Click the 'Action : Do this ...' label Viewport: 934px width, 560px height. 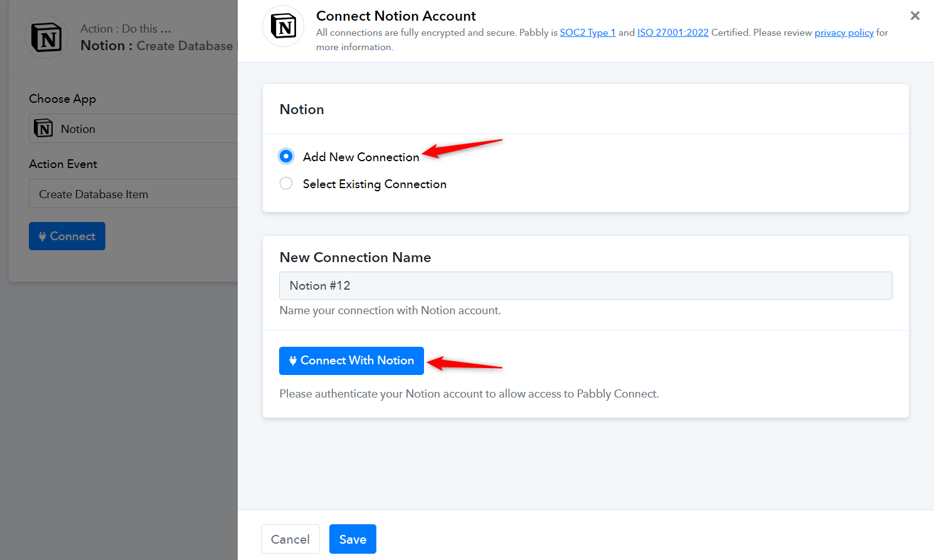coord(125,29)
